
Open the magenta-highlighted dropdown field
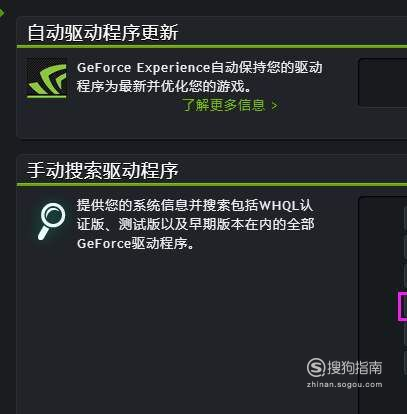[x=403, y=306]
